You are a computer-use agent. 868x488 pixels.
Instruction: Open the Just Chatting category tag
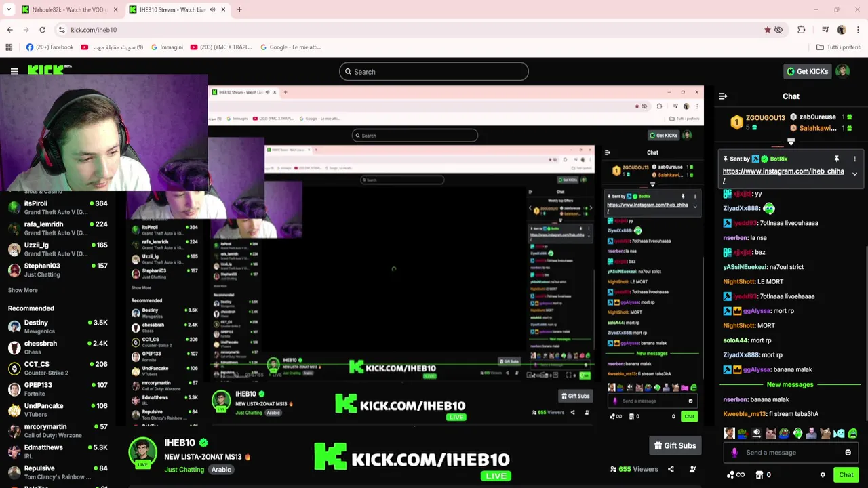click(184, 470)
